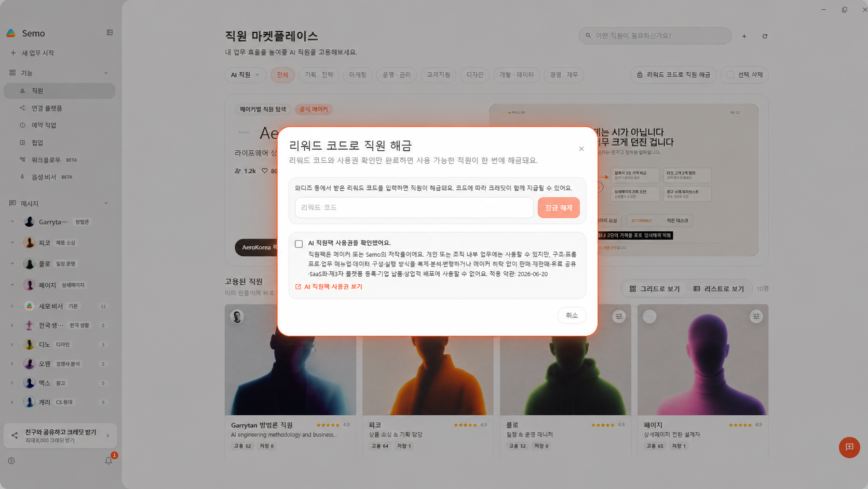This screenshot has height=489, width=868.
Task: Select the 경영 · 재무 category tab
Action: pyautogui.click(x=564, y=75)
